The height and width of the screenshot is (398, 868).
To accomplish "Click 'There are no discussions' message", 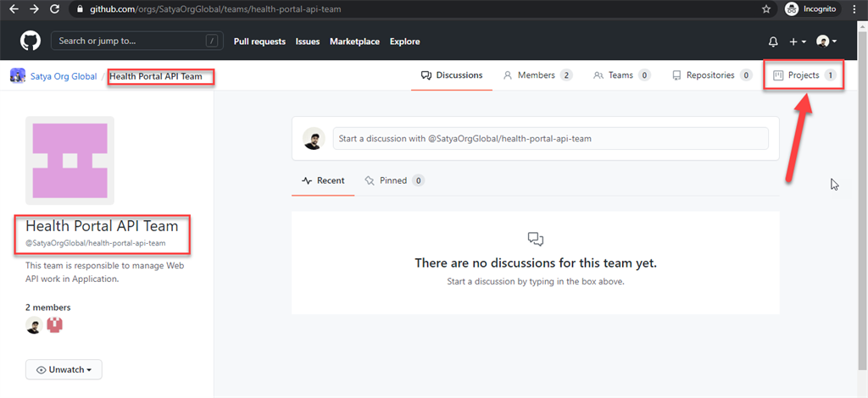I will (536, 263).
